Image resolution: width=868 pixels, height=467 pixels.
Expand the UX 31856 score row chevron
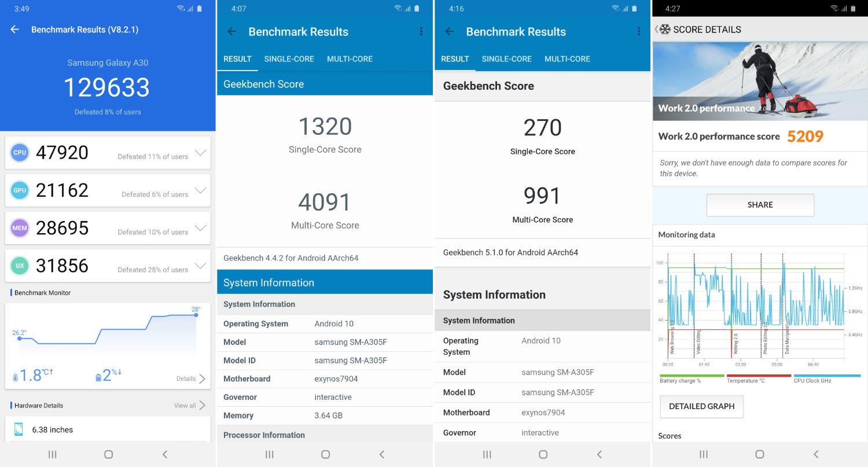point(200,266)
